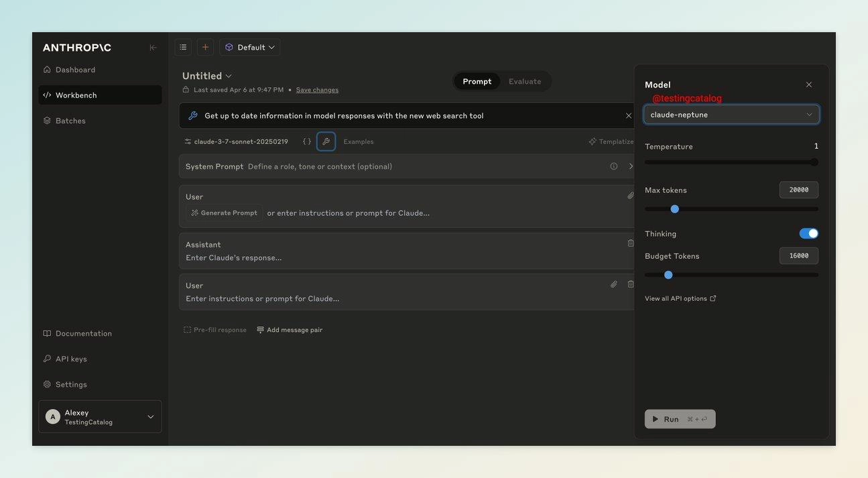
Task: Click the variables curly braces icon
Action: pos(307,141)
